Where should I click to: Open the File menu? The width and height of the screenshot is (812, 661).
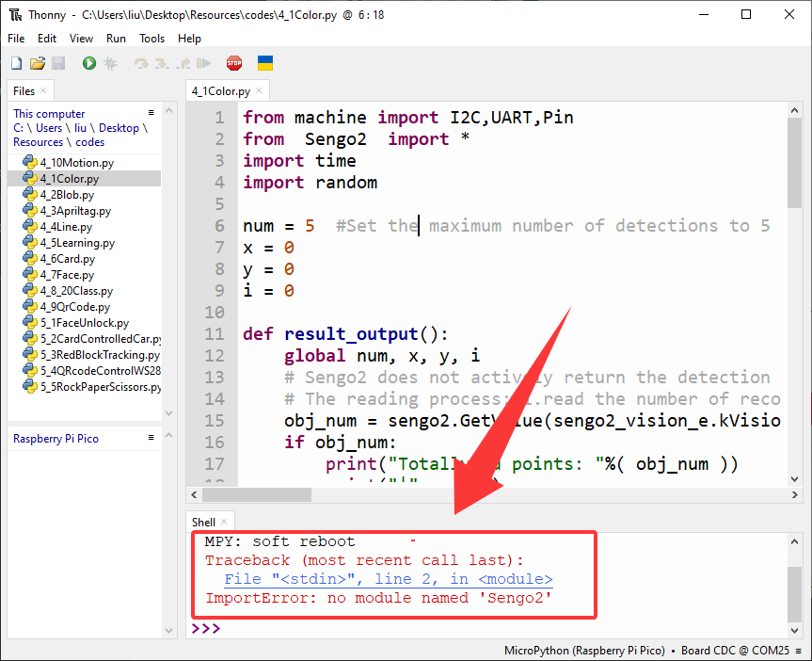[x=16, y=39]
